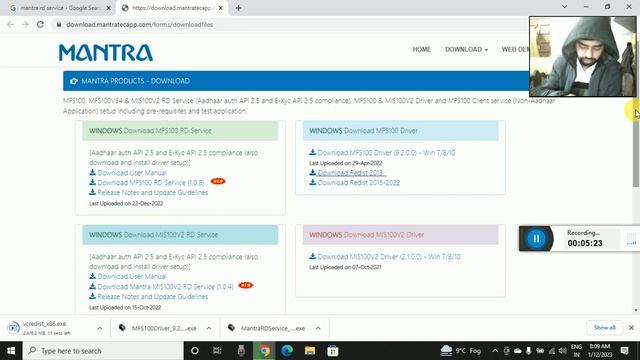Click the WINDOWS Download MIS100V2 RD Service header
The height and width of the screenshot is (360, 640).
pos(180,235)
